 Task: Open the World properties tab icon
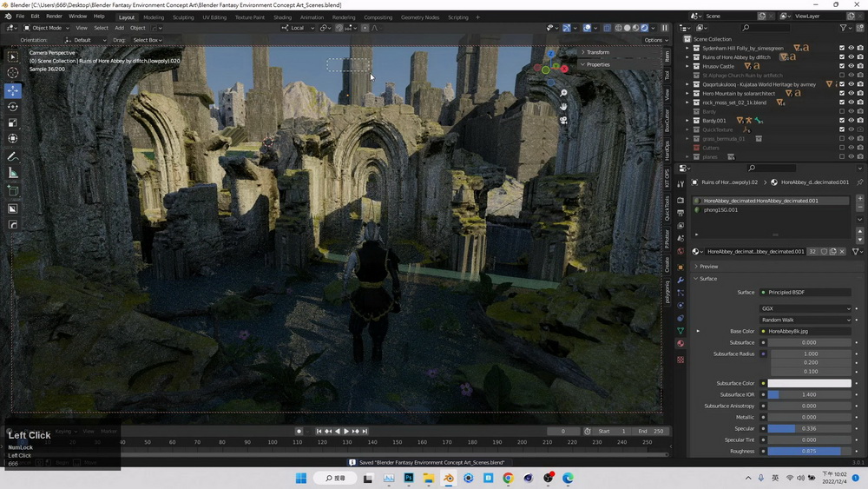[x=681, y=251]
